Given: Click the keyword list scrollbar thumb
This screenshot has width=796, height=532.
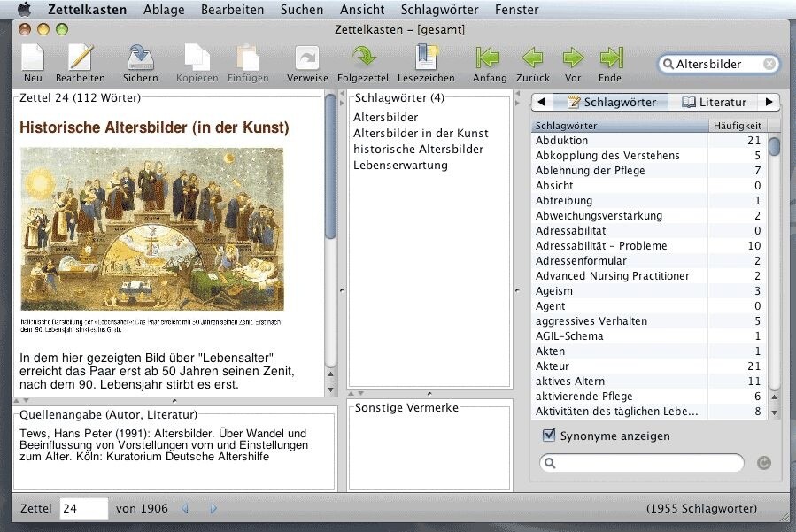Looking at the screenshot, I should pyautogui.click(x=774, y=146).
